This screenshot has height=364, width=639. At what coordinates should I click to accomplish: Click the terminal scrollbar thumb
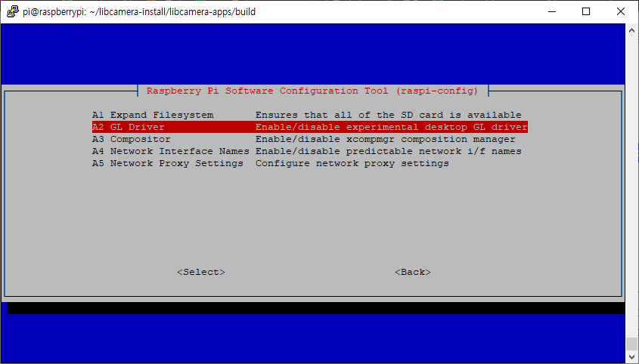pyautogui.click(x=631, y=344)
